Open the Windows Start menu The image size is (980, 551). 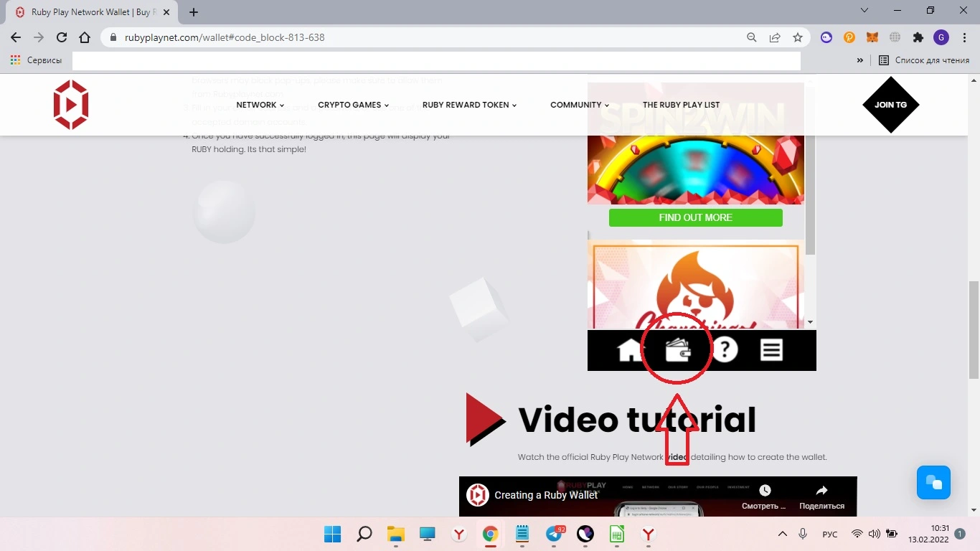(x=332, y=534)
